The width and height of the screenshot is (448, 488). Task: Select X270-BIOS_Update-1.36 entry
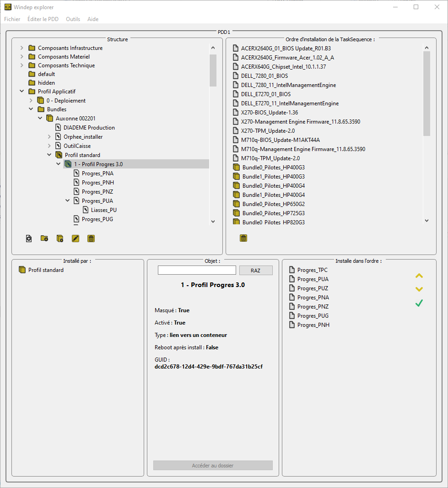tap(270, 112)
